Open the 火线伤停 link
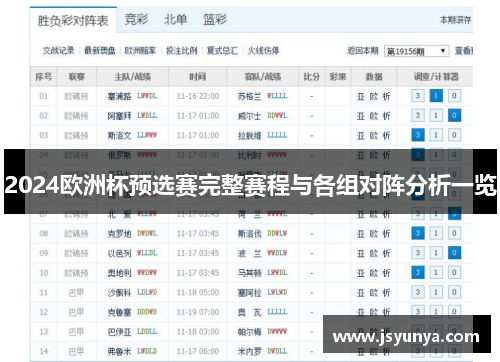 click(263, 51)
